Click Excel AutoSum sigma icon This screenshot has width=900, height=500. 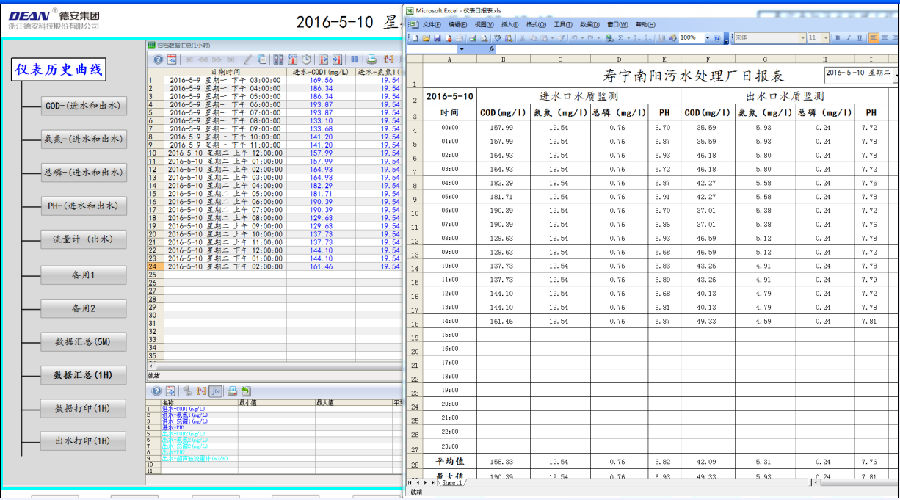(x=621, y=38)
